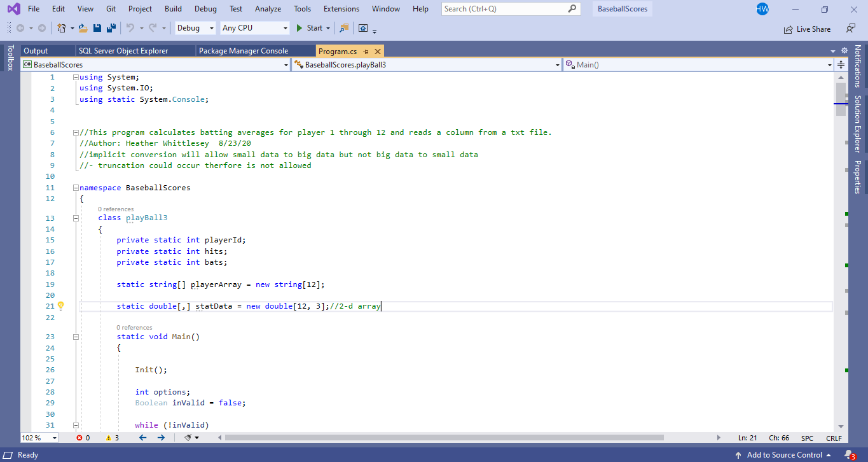
Task: Click the Find in Files toolbar icon
Action: point(344,28)
